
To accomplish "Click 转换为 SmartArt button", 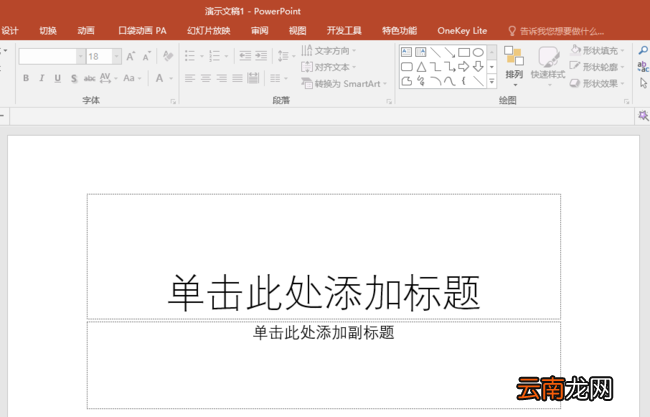I will point(344,84).
